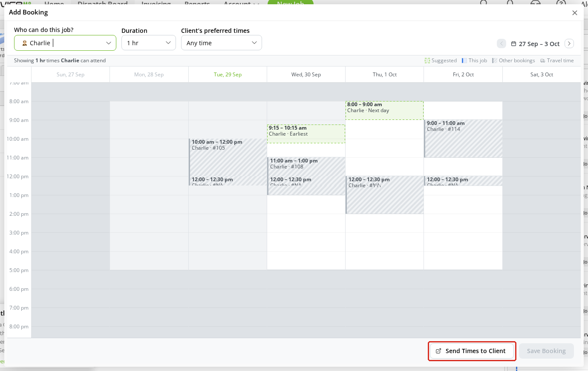Click Charlie's booking #114 on Friday
Image resolution: width=588 pixels, height=371 pixels.
[463, 139]
